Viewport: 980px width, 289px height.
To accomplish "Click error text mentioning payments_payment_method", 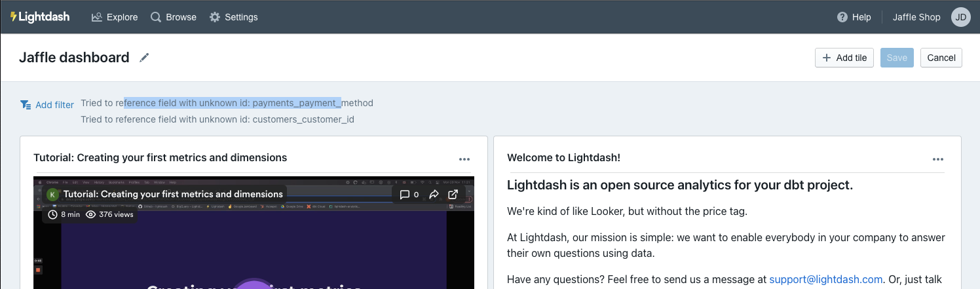I will 227,104.
